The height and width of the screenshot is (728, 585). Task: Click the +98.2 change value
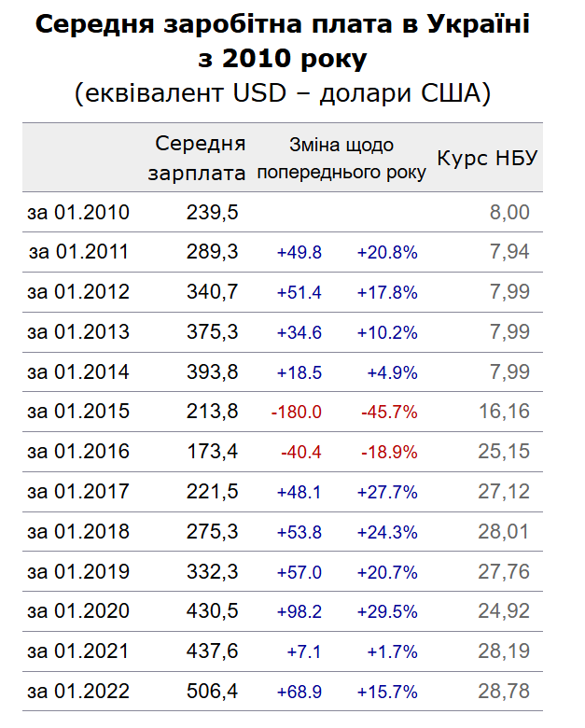[299, 612]
